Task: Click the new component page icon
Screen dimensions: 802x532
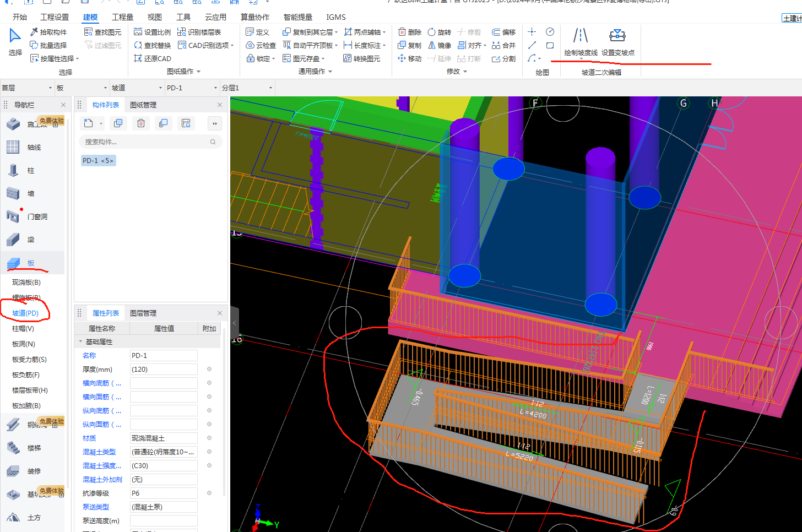Action: (x=88, y=123)
